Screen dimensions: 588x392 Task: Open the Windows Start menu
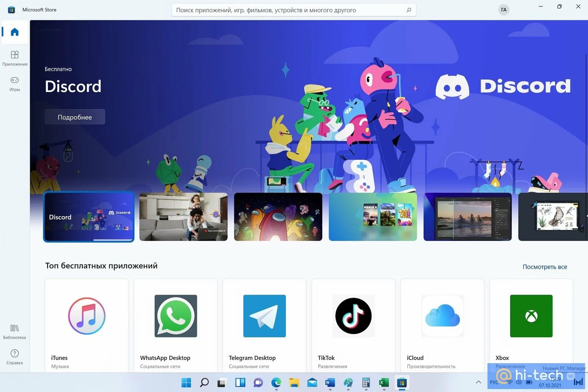coord(186,383)
